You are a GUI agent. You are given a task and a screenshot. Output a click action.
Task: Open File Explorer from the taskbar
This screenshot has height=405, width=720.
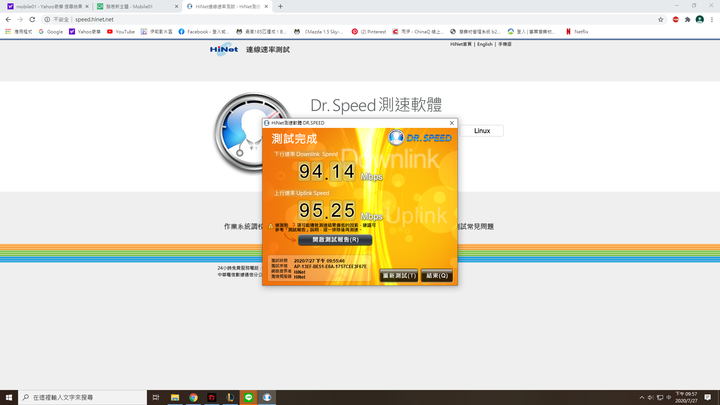pos(175,397)
